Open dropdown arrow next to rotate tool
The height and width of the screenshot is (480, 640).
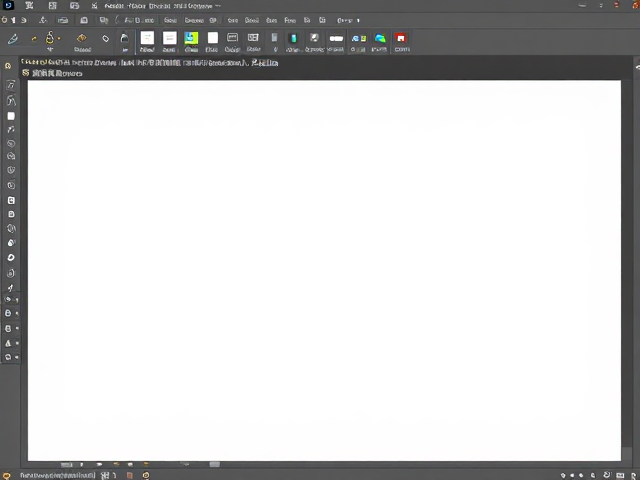[x=17, y=357]
